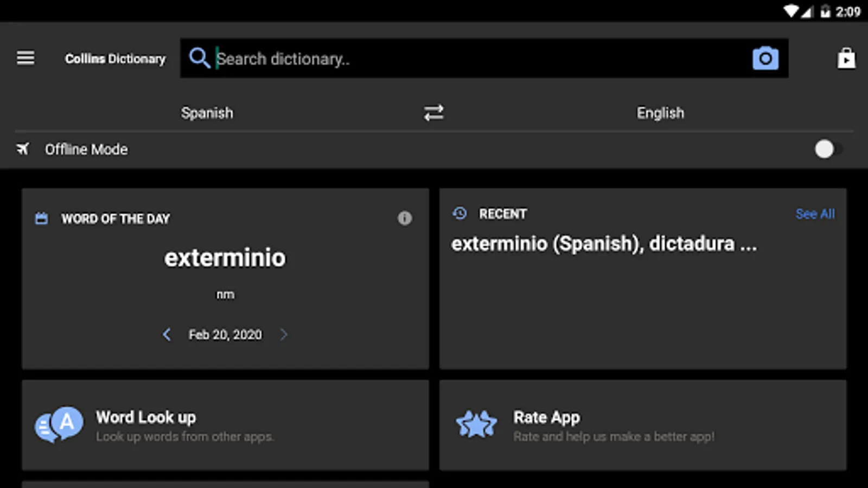This screenshot has height=488, width=868.
Task: Go to previous Word of the Day
Action: pyautogui.click(x=167, y=335)
